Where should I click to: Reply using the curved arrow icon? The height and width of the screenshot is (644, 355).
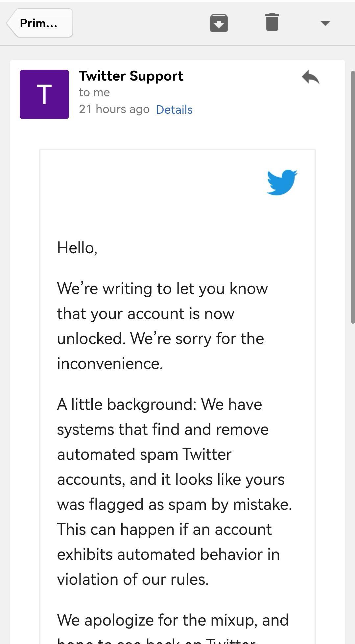click(311, 77)
